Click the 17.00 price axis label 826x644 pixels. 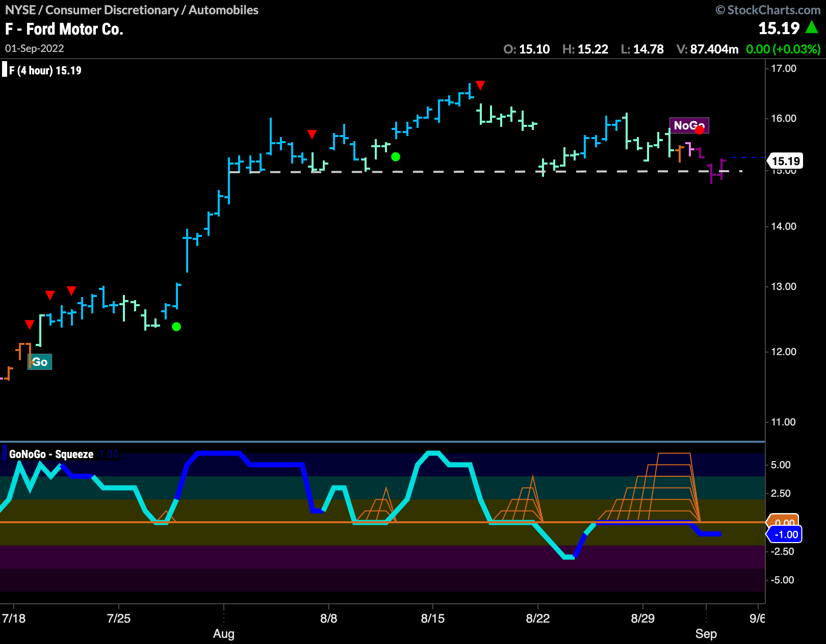784,68
